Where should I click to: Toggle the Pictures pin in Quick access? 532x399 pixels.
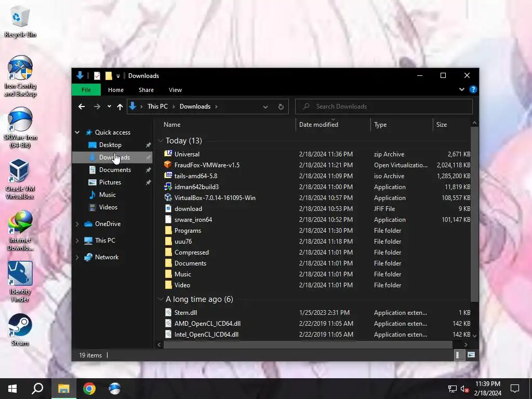coord(148,182)
